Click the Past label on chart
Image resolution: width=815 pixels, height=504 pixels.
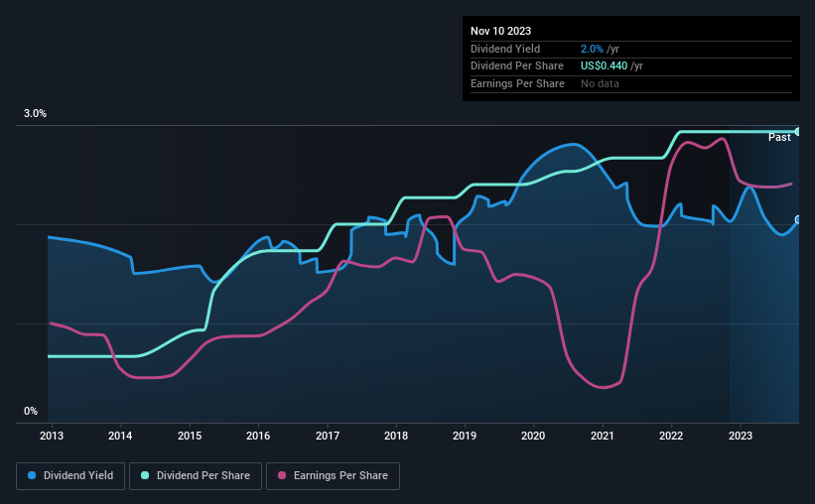coord(779,137)
